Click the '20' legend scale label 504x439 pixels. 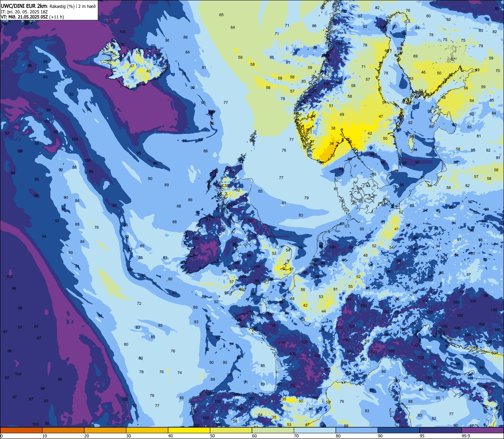87,436
